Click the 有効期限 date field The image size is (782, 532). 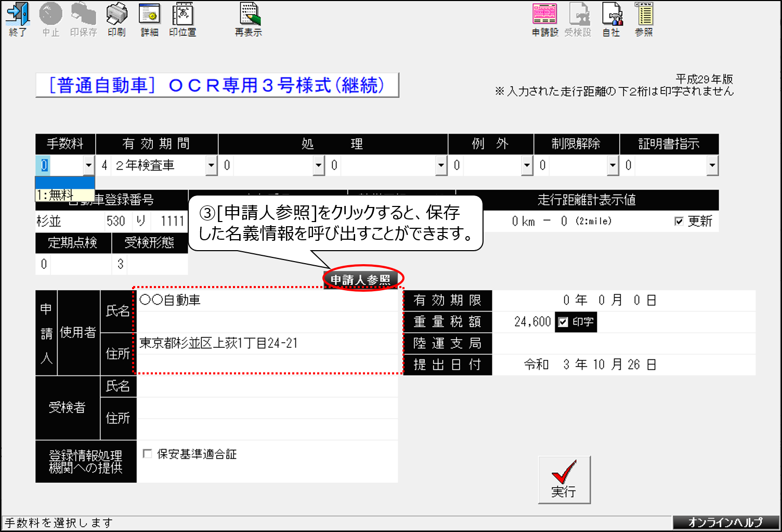[623, 301]
